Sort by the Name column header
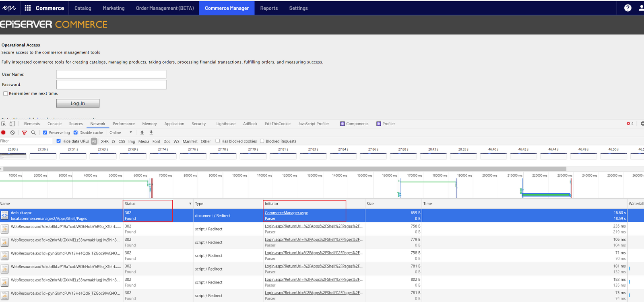The height and width of the screenshot is (302, 644). pos(61,204)
